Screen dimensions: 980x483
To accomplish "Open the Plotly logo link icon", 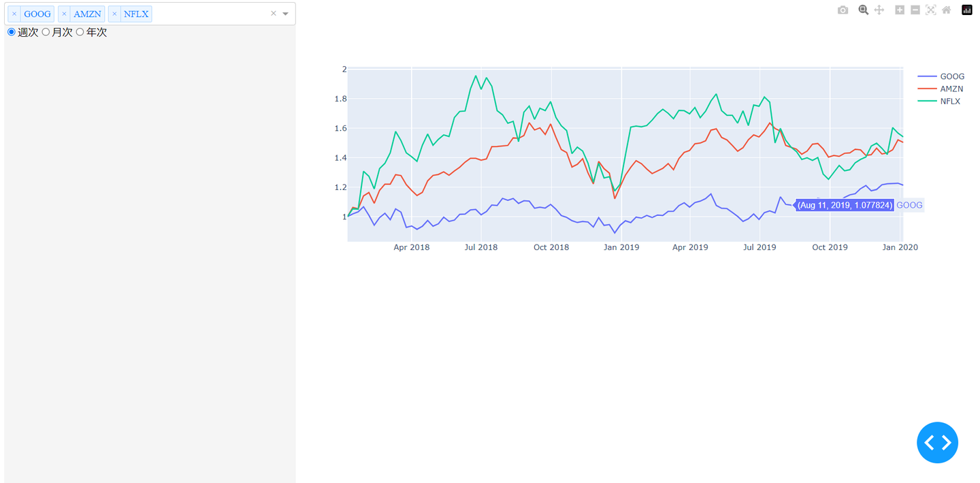I will click(967, 10).
